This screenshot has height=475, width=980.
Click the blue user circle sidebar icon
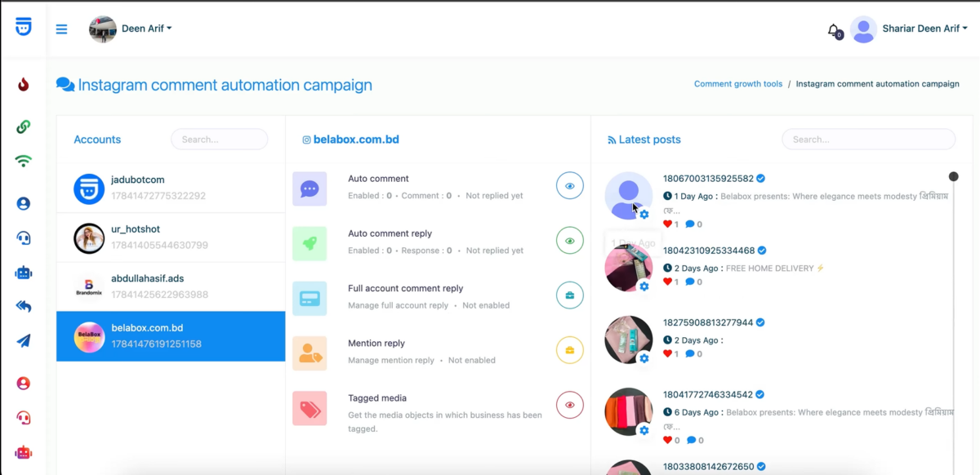click(x=24, y=204)
